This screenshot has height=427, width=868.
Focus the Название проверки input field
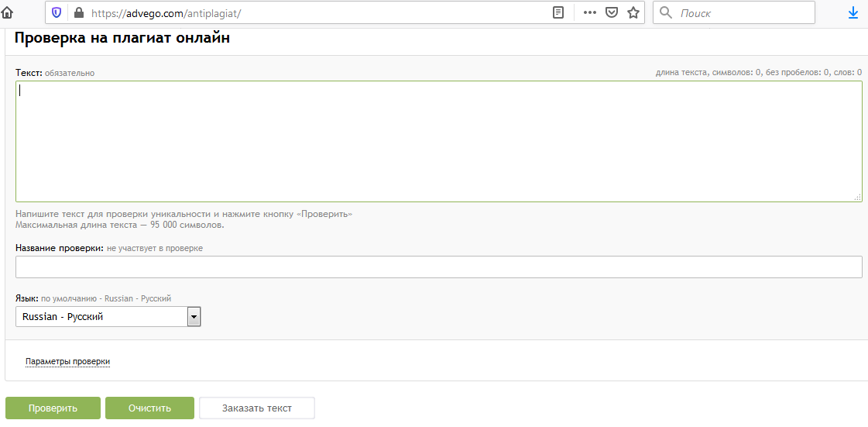coord(438,267)
